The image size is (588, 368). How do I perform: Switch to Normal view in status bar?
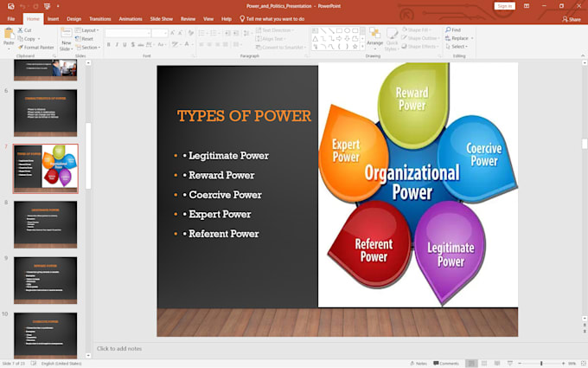[471, 364]
